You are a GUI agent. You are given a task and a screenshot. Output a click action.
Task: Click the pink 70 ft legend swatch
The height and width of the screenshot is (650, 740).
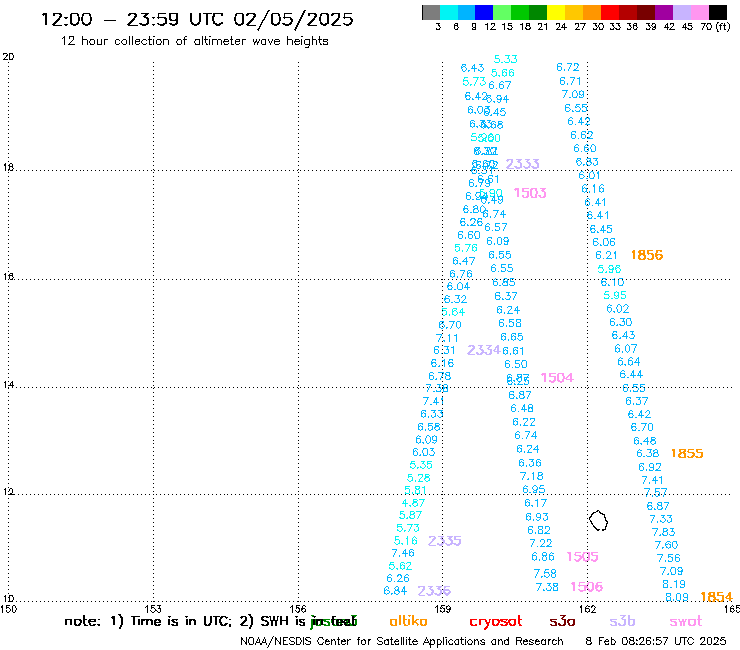[x=698, y=12]
